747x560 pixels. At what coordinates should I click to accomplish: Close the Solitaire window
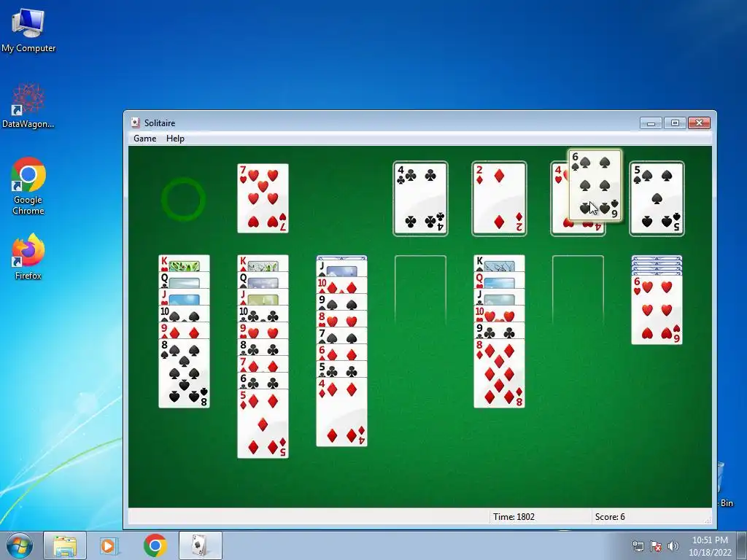point(699,123)
